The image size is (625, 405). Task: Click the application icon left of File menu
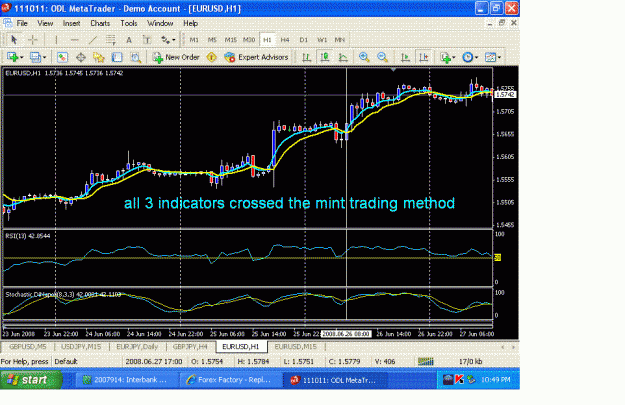[7, 23]
